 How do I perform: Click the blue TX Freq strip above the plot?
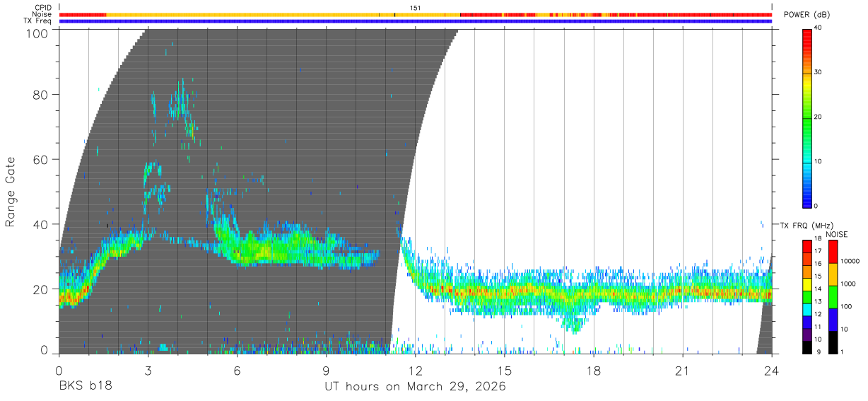coord(416,21)
